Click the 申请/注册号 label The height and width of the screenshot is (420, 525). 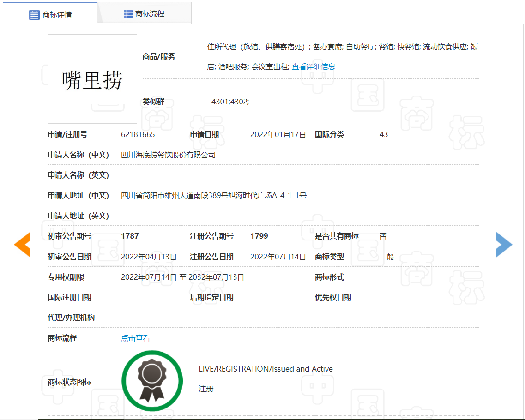point(67,134)
